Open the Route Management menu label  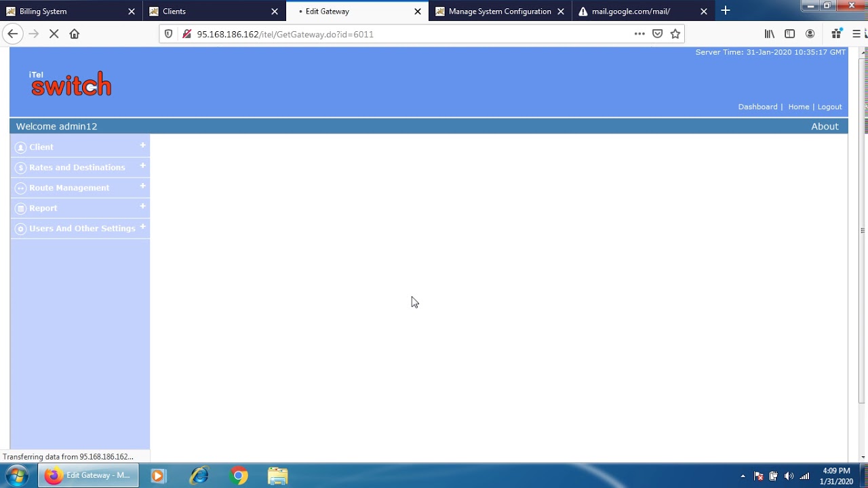69,188
